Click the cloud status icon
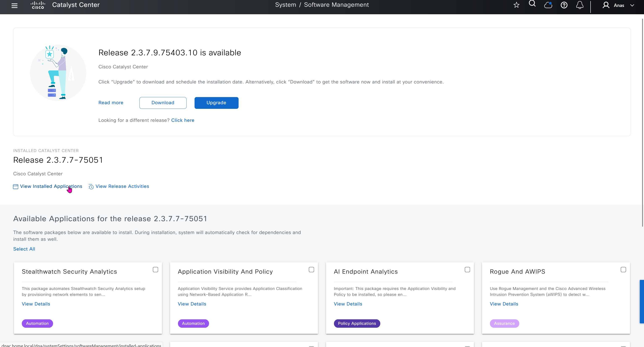The image size is (644, 347). point(548,5)
